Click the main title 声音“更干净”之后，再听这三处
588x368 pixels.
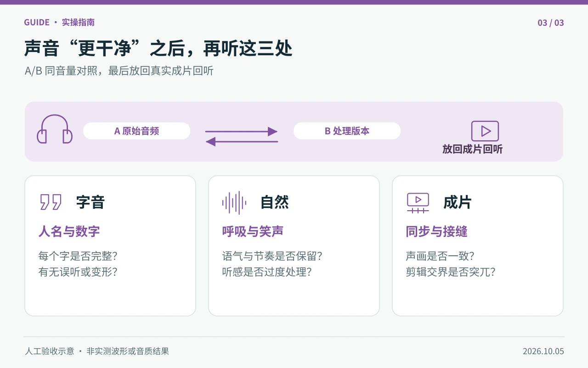[x=158, y=48]
